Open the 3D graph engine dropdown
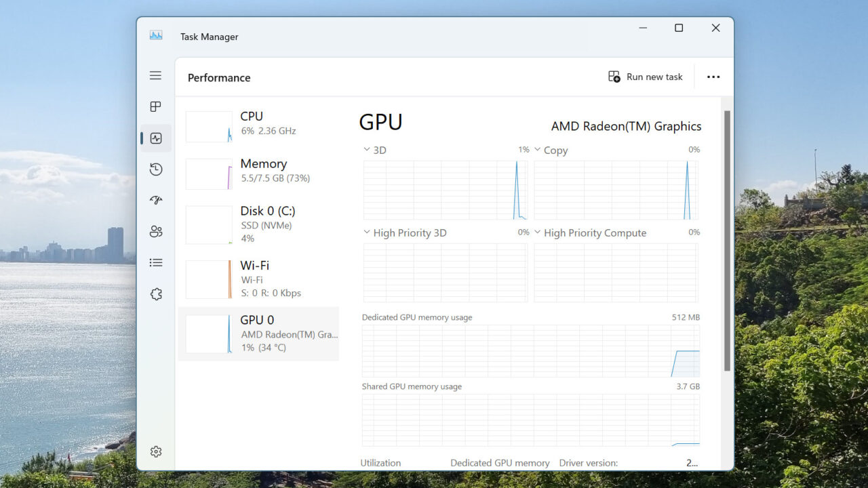Viewport: 868px width, 488px height. 366,150
